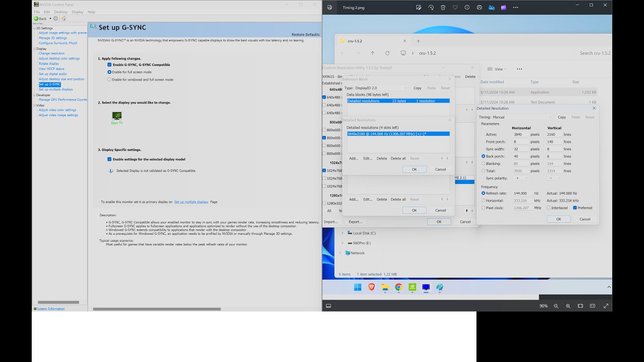Click the main pane horizontal scrollbar
This screenshot has width=644, height=362.
157,309
